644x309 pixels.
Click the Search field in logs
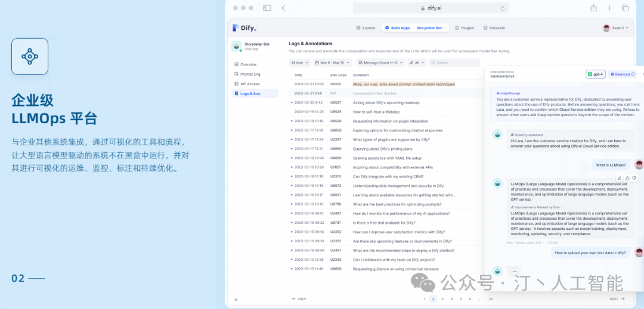point(454,63)
